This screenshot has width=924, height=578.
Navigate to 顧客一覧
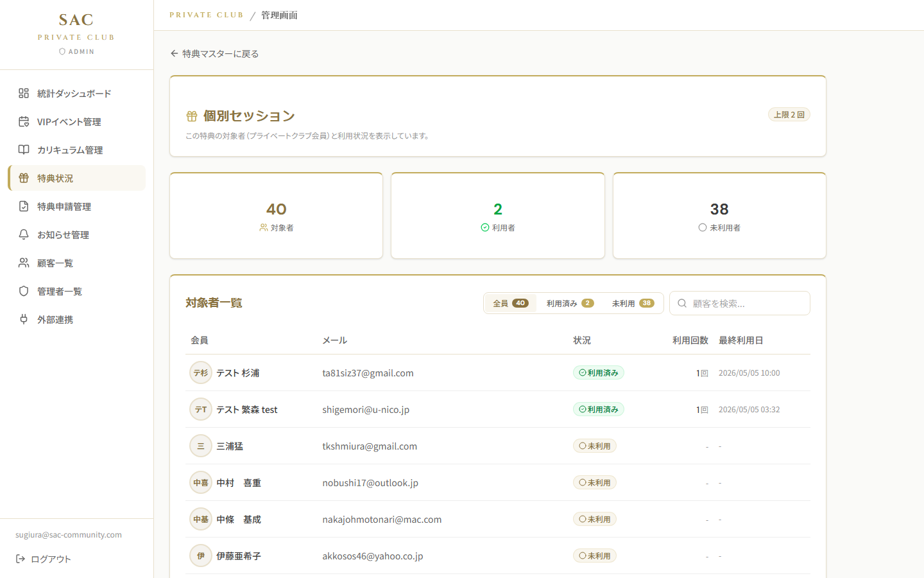pyautogui.click(x=76, y=263)
